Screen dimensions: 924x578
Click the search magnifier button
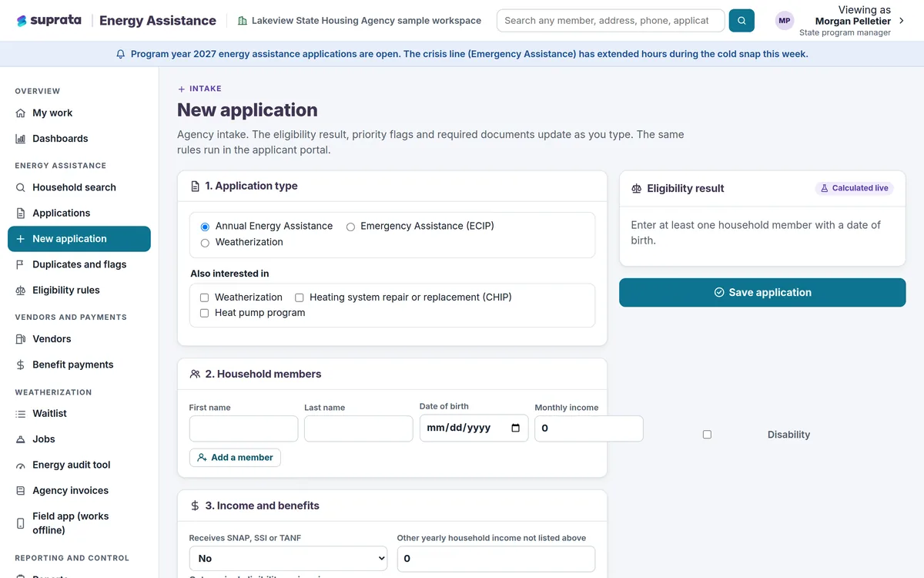[742, 21]
